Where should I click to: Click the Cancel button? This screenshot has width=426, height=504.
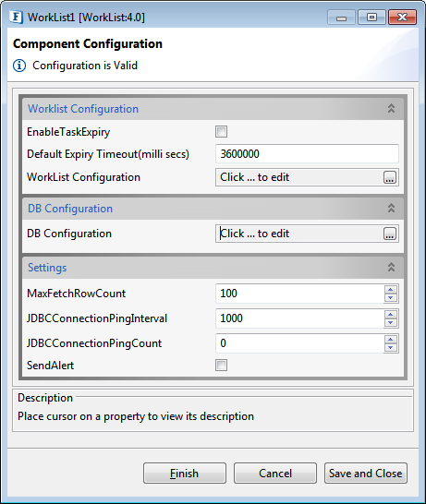click(275, 474)
